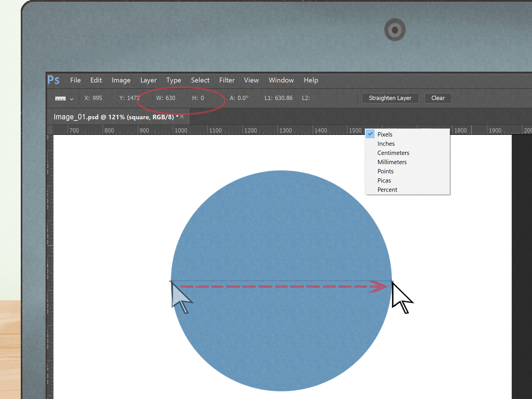
Task: Select Points as the ruler unit
Action: coord(385,171)
